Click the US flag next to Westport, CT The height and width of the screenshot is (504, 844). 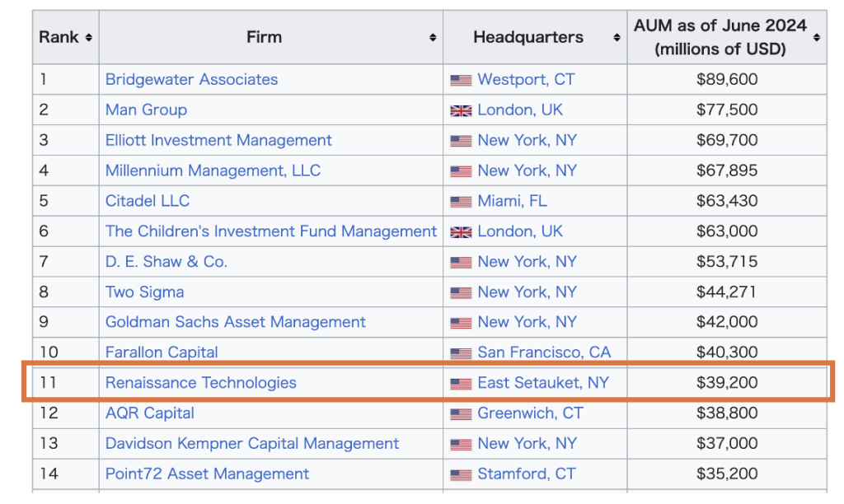tap(461, 80)
